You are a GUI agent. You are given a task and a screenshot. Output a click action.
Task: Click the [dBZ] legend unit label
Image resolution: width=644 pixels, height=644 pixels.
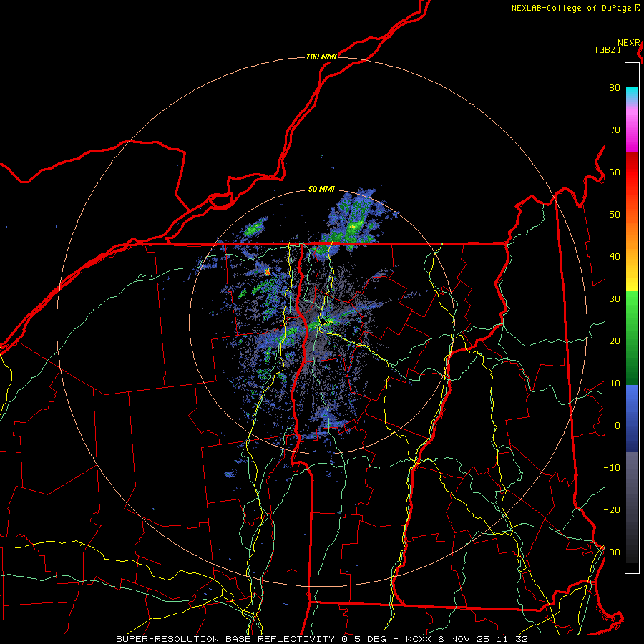click(608, 49)
